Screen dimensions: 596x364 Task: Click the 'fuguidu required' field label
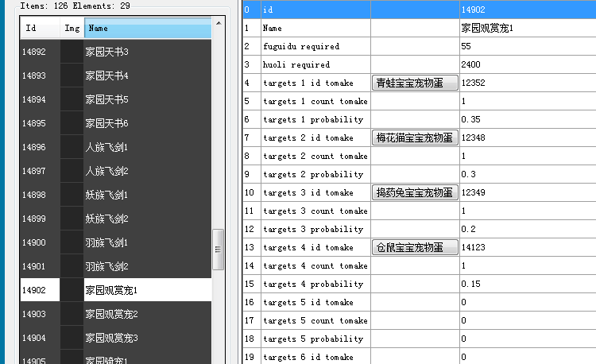pos(301,46)
